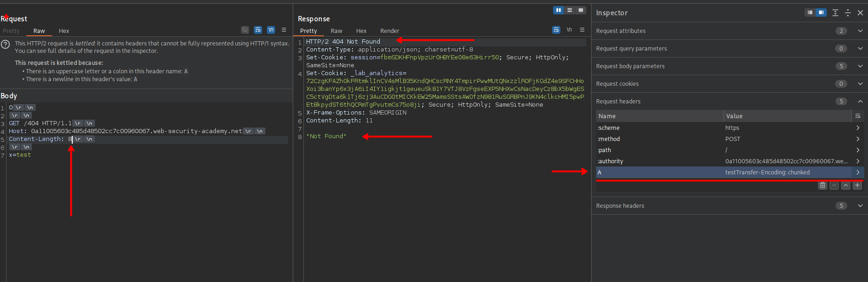Click Inspector expand all sections icon

pyautogui.click(x=835, y=13)
